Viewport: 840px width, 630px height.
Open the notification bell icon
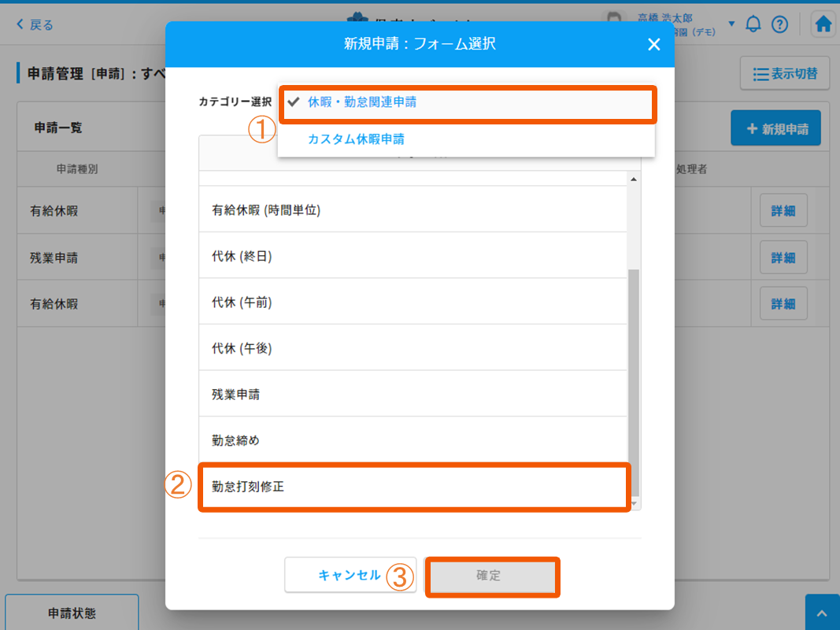pos(753,24)
